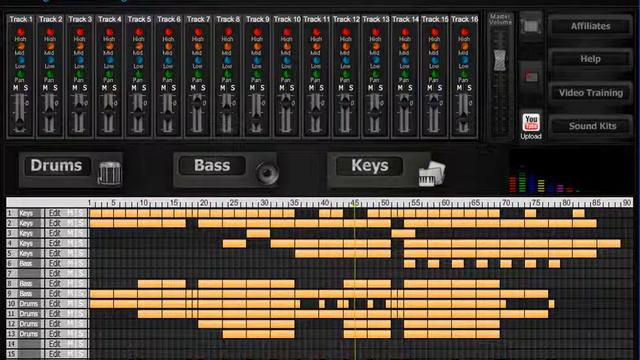Edit sequencer row 6 Bass

(x=55, y=263)
